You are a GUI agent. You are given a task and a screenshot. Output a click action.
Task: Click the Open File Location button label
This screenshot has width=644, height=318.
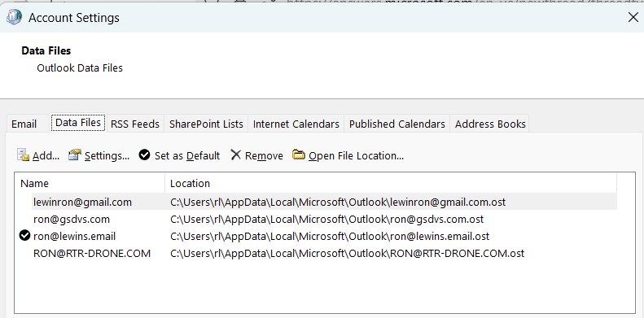tap(356, 156)
